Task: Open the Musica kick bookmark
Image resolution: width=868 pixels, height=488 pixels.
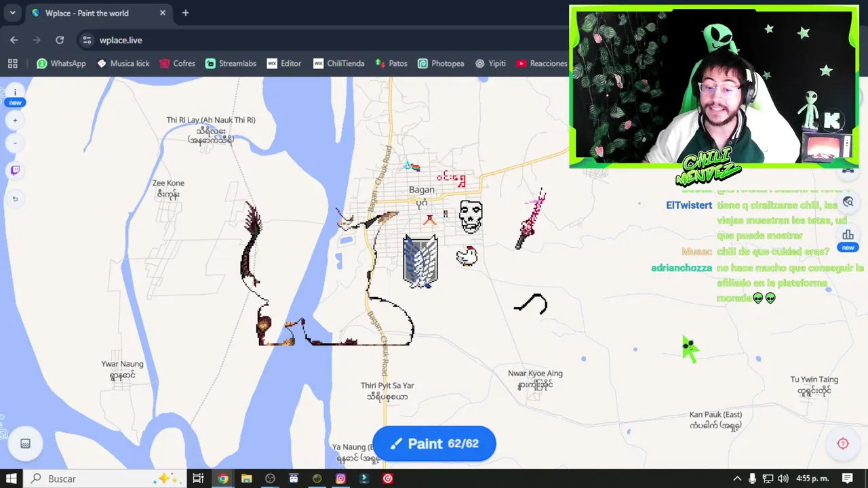Action: pyautogui.click(x=123, y=63)
